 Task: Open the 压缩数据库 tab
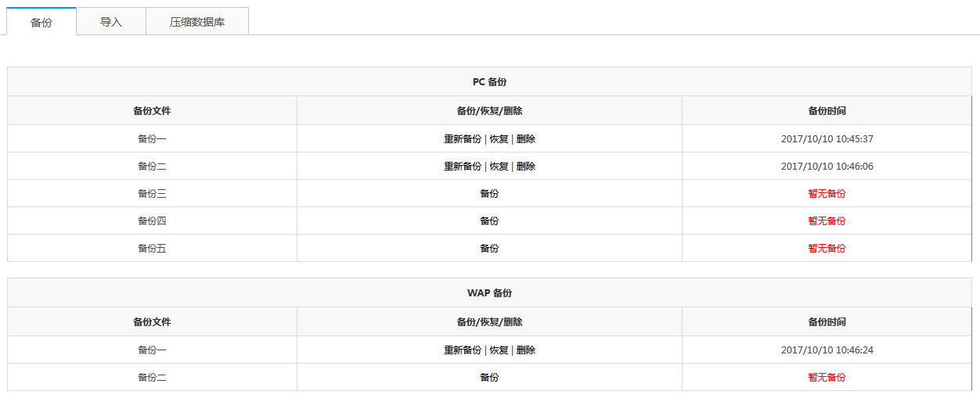point(197,22)
